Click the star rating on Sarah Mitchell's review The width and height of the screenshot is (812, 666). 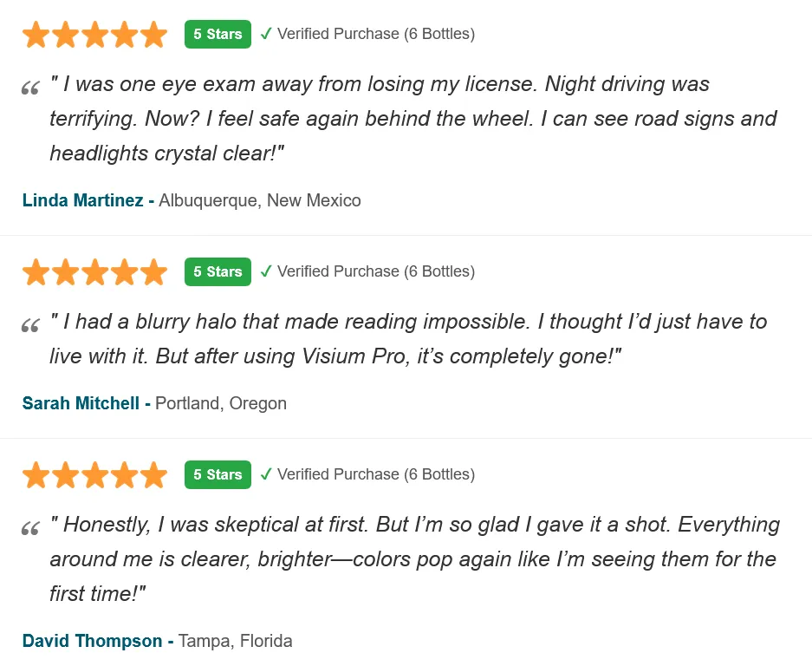94,271
